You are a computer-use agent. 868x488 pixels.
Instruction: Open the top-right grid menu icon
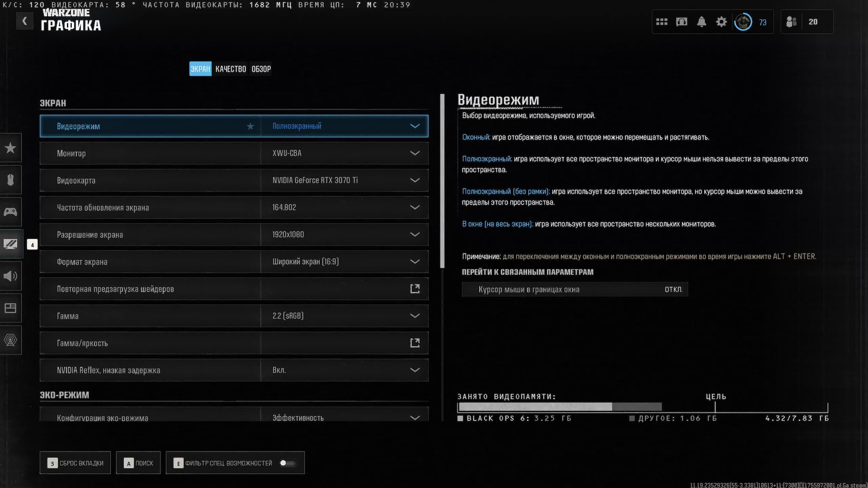point(662,22)
